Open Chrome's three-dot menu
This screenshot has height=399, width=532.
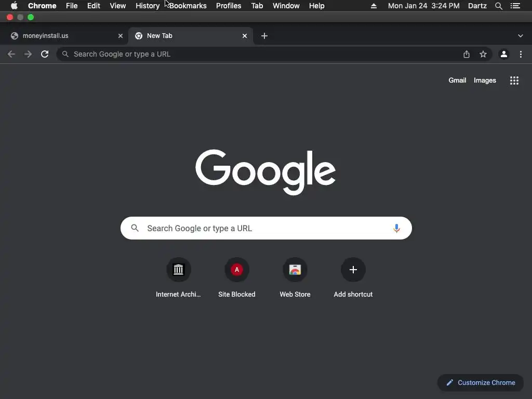(521, 54)
